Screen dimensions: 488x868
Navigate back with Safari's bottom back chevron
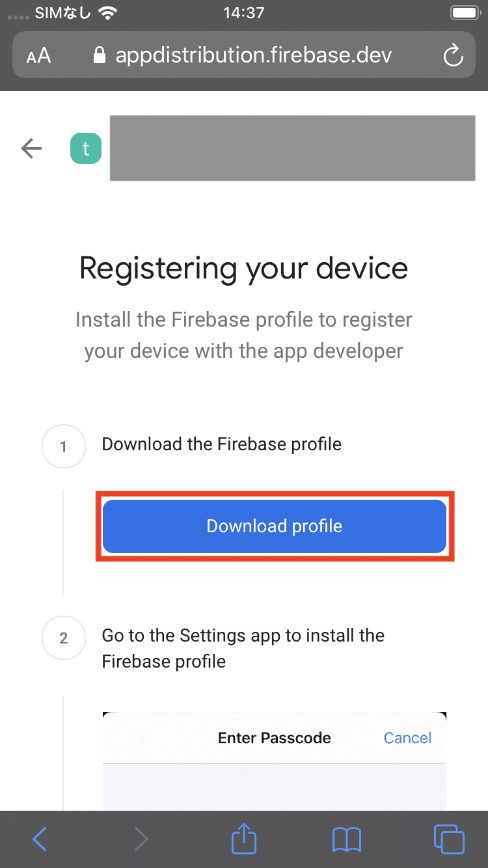click(x=40, y=839)
